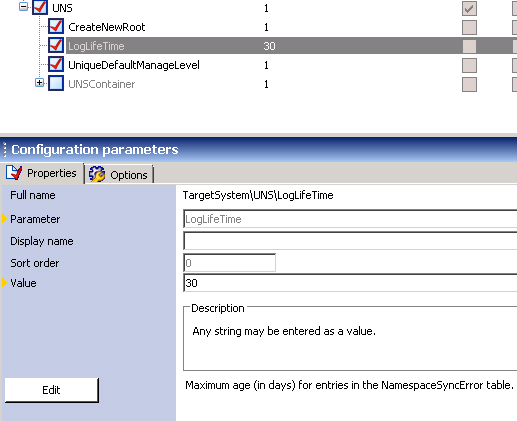Viewport: 517px width, 421px height.
Task: Click the Parameter input field
Action: (x=350, y=219)
